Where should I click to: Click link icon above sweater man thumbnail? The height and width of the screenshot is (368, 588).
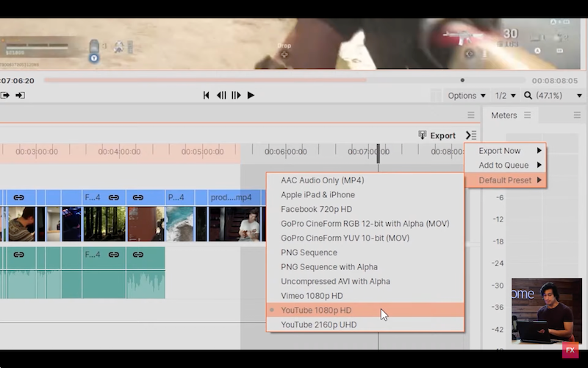[18, 197]
